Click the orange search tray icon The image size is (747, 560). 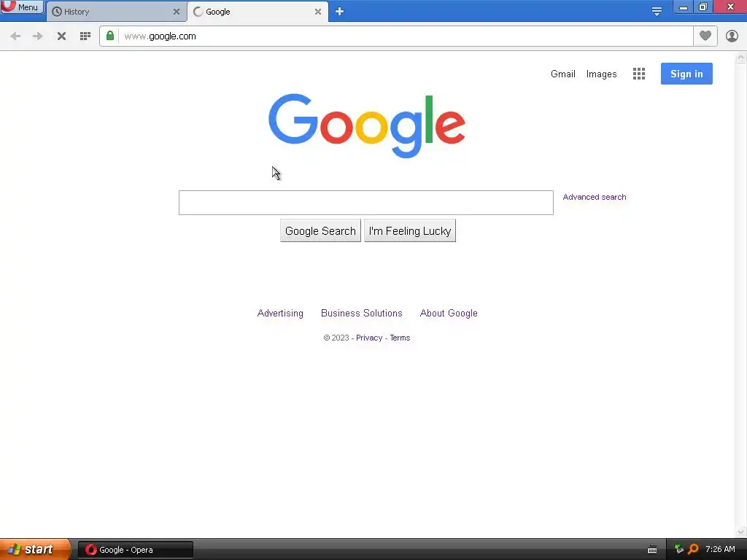pyautogui.click(x=693, y=549)
